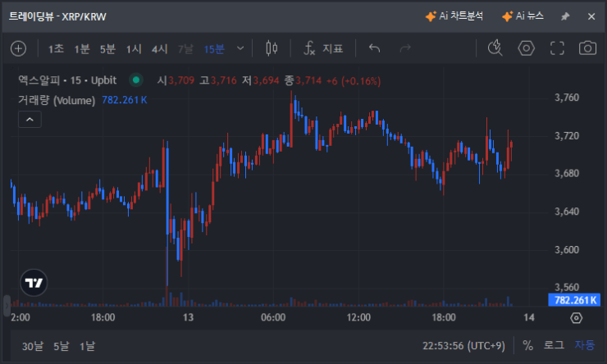The image size is (607, 364).
Task: Select the 5날 date range
Action: (62, 345)
